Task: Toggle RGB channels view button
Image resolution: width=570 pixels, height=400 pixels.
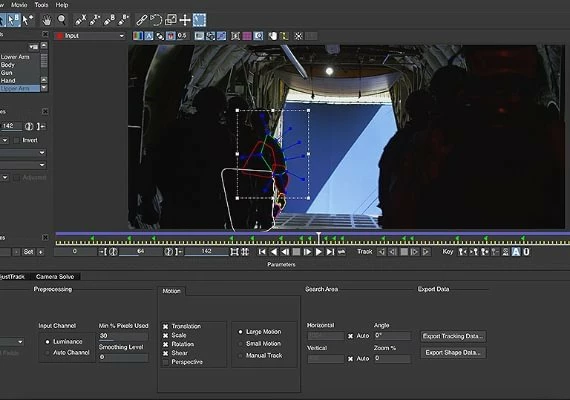Action: (x=138, y=36)
